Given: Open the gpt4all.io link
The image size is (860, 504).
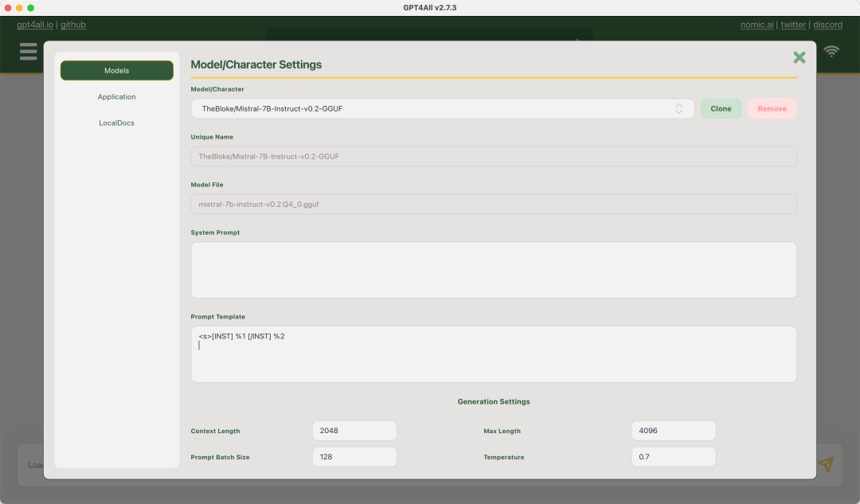Looking at the screenshot, I should point(35,25).
